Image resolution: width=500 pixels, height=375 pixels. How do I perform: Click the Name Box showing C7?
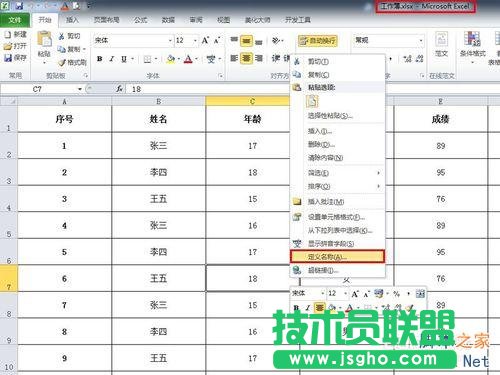click(38, 89)
